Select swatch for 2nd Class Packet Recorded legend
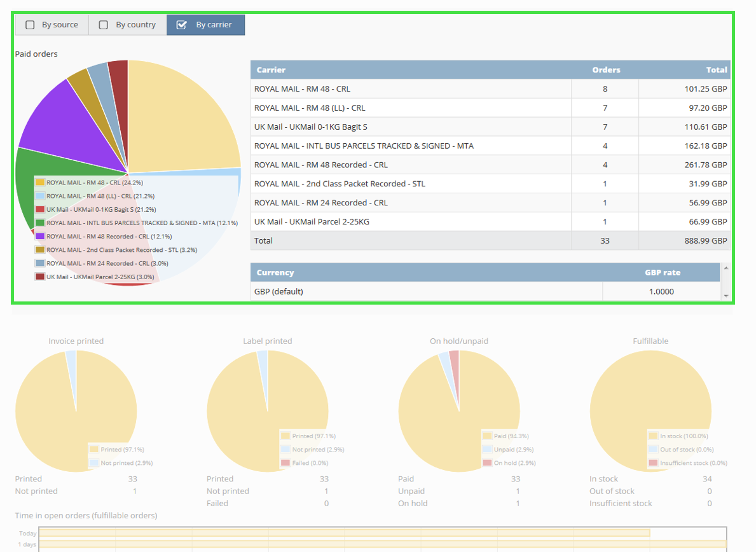The width and height of the screenshot is (756, 552). pos(40,250)
